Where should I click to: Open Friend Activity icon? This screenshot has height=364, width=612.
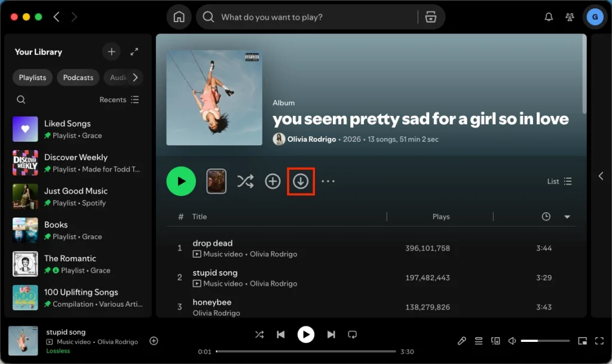(x=570, y=17)
